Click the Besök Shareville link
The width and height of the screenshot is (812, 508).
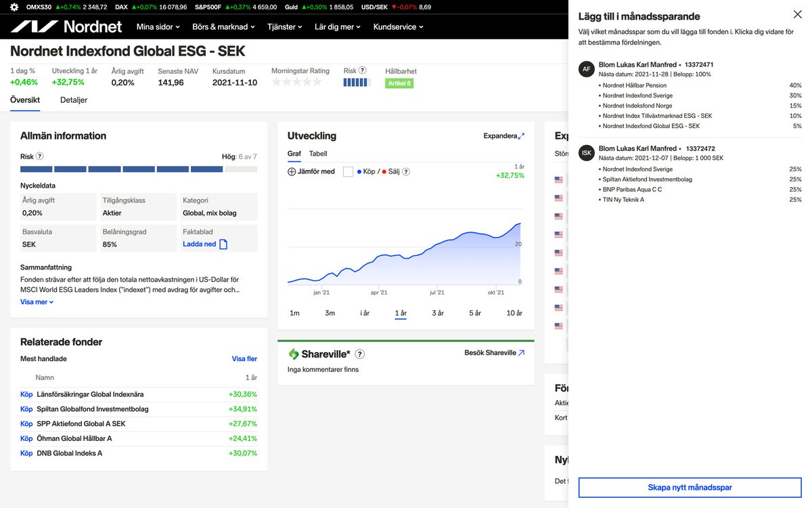pyautogui.click(x=490, y=353)
